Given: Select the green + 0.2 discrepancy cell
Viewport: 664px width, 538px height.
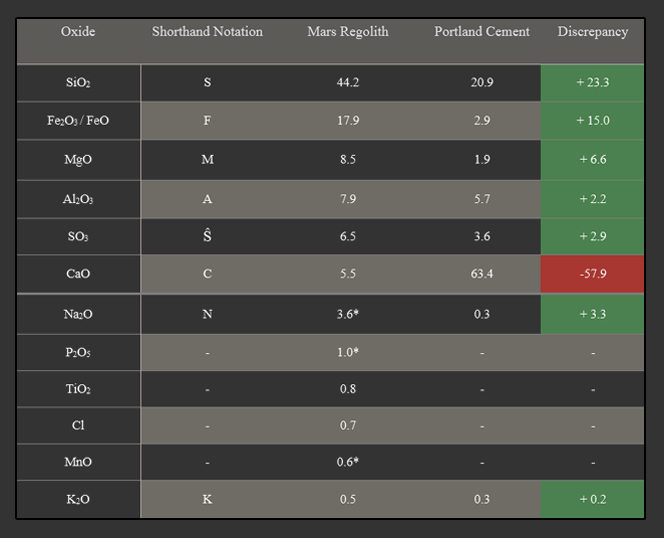Looking at the screenshot, I should click(x=592, y=499).
